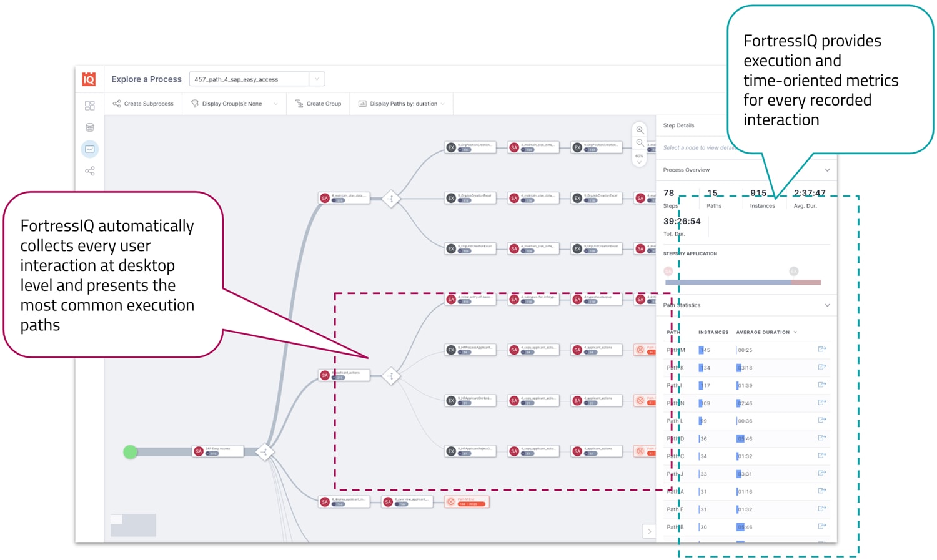This screenshot has height=560, width=937.
Task: Open Path D export icon
Action: [822, 438]
